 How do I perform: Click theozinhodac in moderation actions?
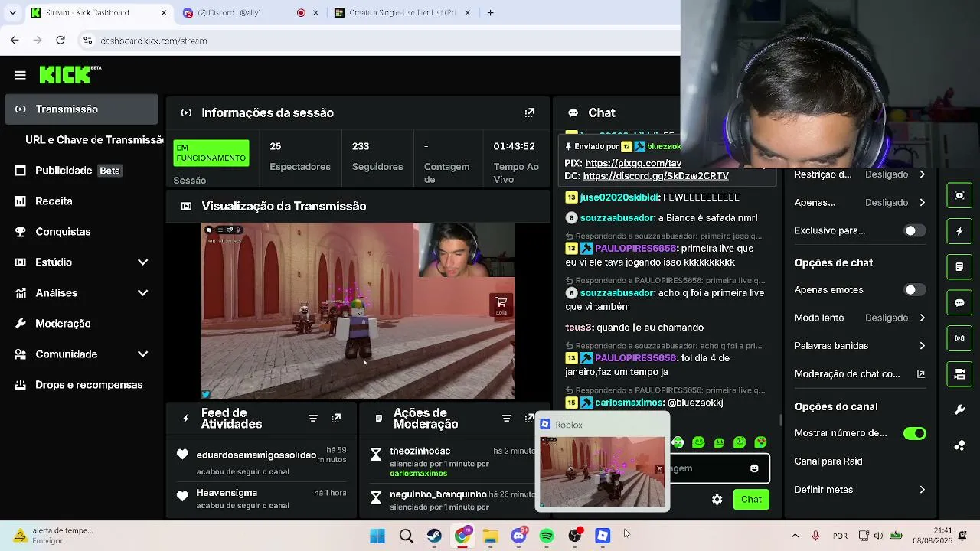tap(420, 452)
